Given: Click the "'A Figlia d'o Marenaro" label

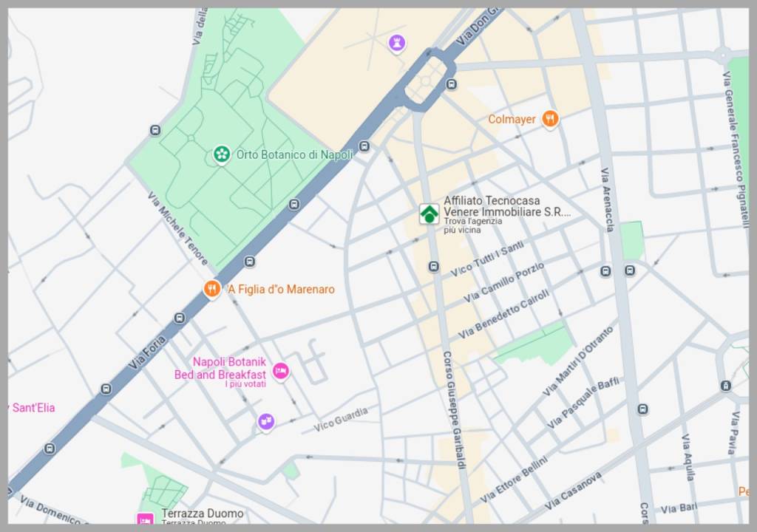Looking at the screenshot, I should coord(281,289).
